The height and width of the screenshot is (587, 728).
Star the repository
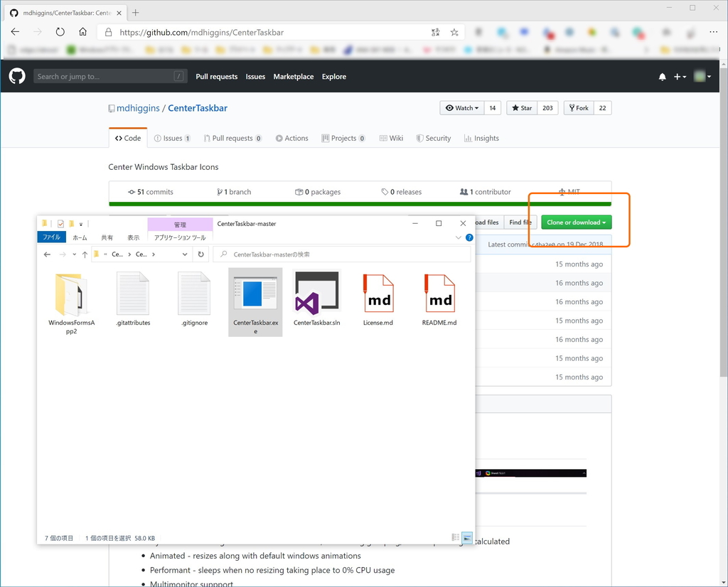click(522, 108)
